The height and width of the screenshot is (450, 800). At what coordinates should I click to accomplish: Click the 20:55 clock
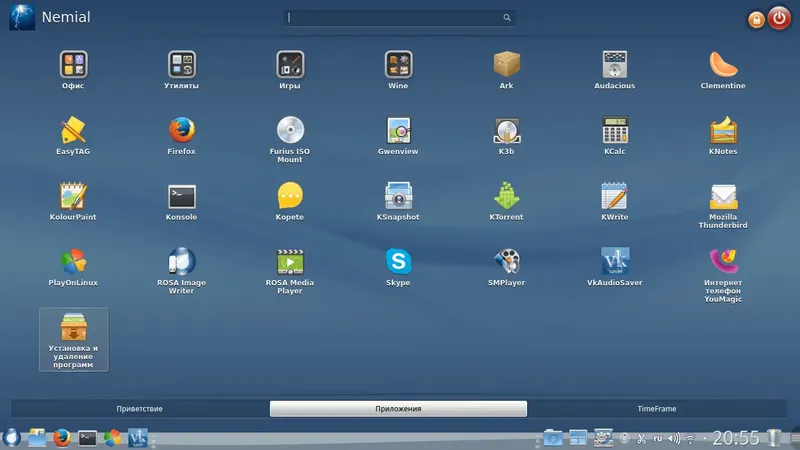tap(736, 438)
